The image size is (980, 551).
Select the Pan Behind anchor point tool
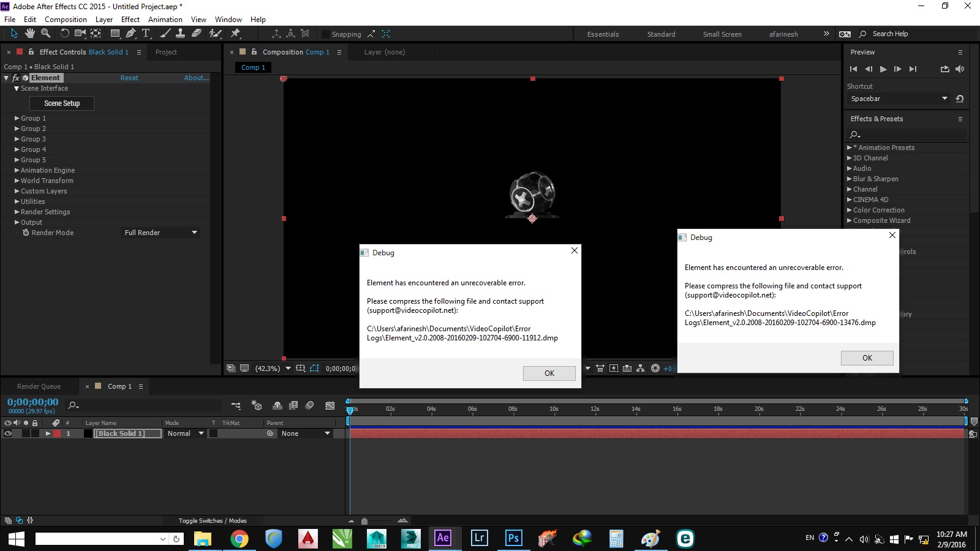point(96,33)
